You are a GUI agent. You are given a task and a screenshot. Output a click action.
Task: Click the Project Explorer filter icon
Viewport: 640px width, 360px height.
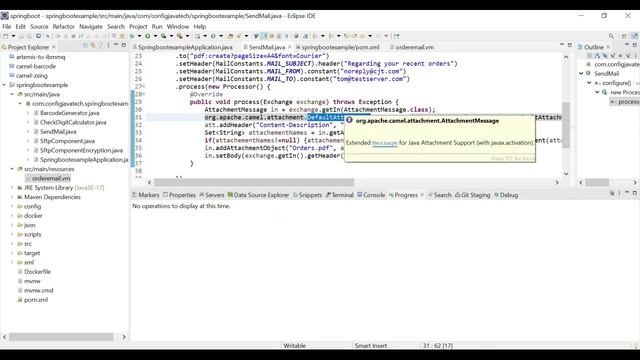pos(101,45)
